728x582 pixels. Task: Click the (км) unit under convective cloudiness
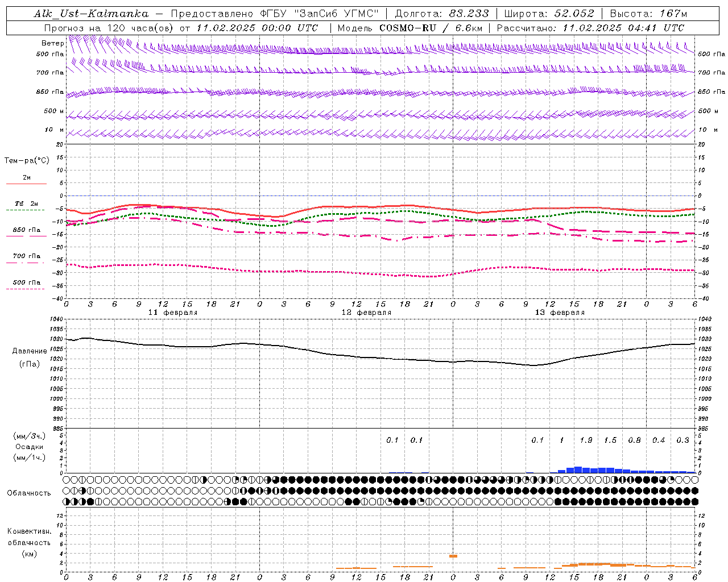pyautogui.click(x=30, y=554)
